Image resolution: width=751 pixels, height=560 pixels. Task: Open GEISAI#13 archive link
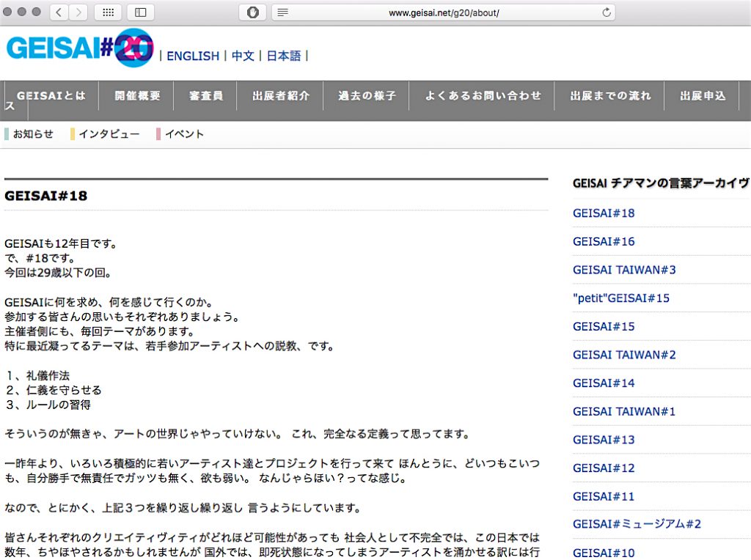click(x=604, y=439)
